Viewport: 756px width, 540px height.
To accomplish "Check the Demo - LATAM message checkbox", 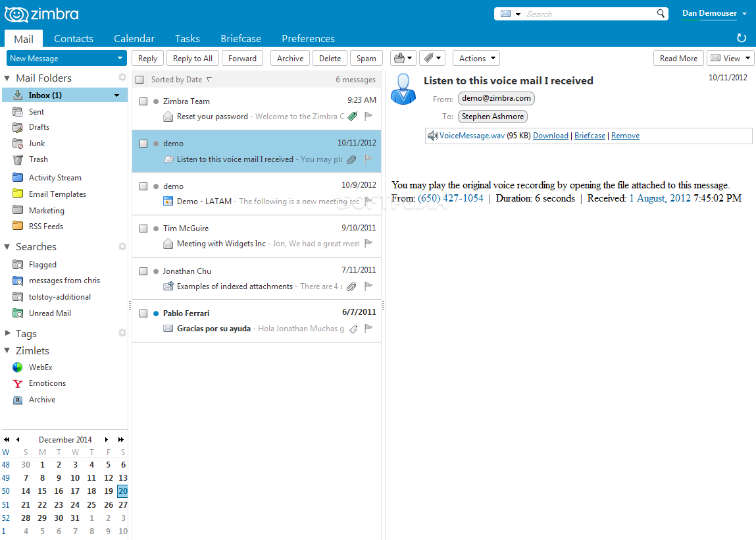I will tap(143, 186).
